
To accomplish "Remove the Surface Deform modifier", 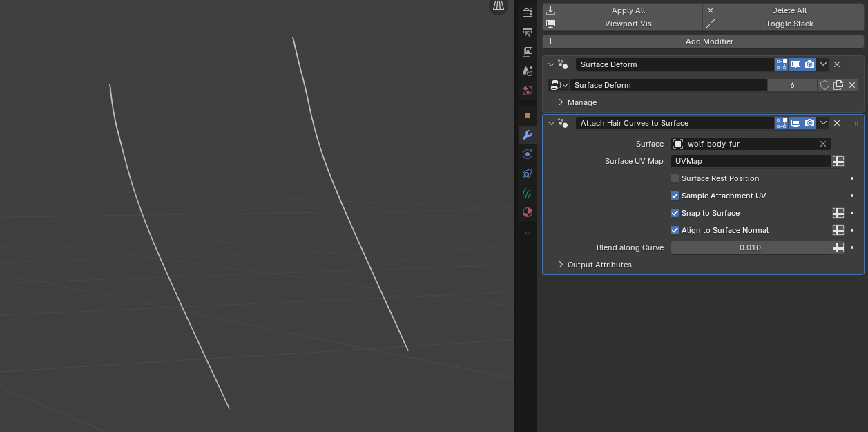I will tap(837, 64).
